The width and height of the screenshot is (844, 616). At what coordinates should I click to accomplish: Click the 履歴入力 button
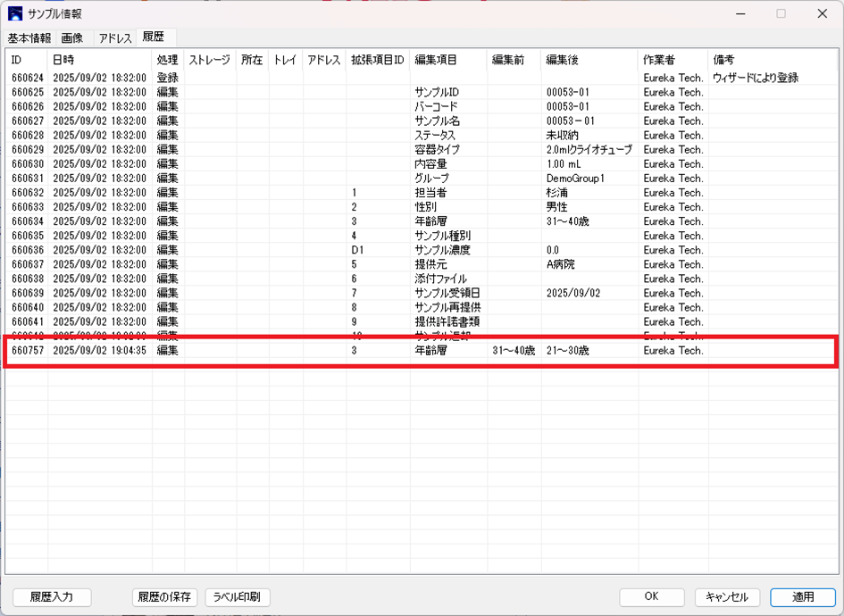pyautogui.click(x=52, y=597)
